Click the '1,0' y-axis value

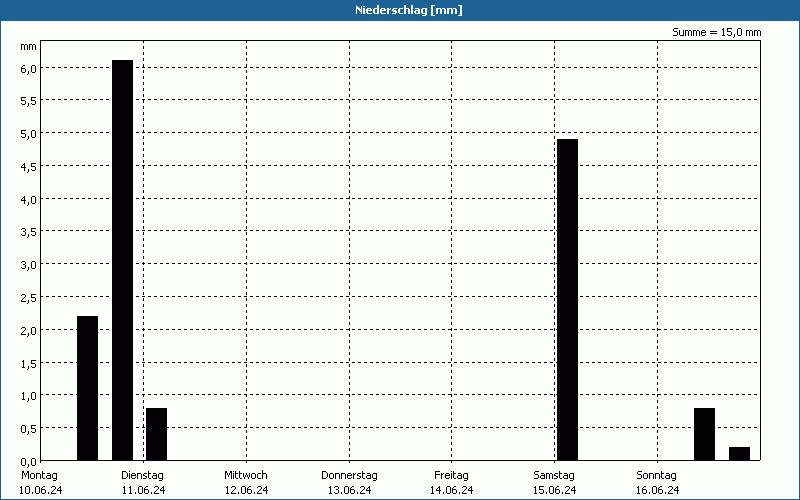tap(29, 396)
